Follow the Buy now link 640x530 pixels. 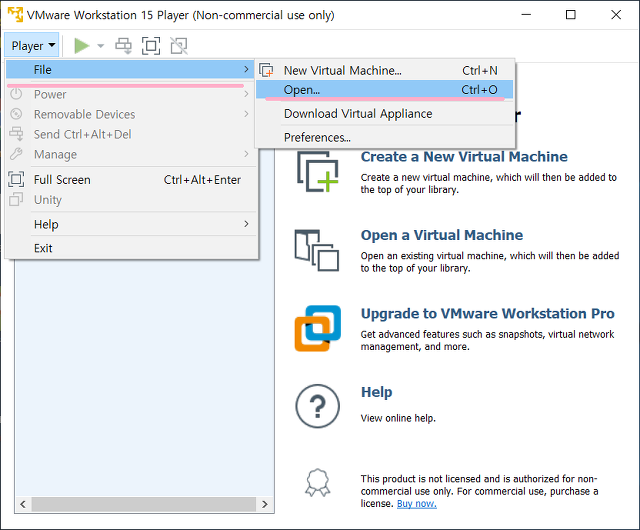click(417, 503)
